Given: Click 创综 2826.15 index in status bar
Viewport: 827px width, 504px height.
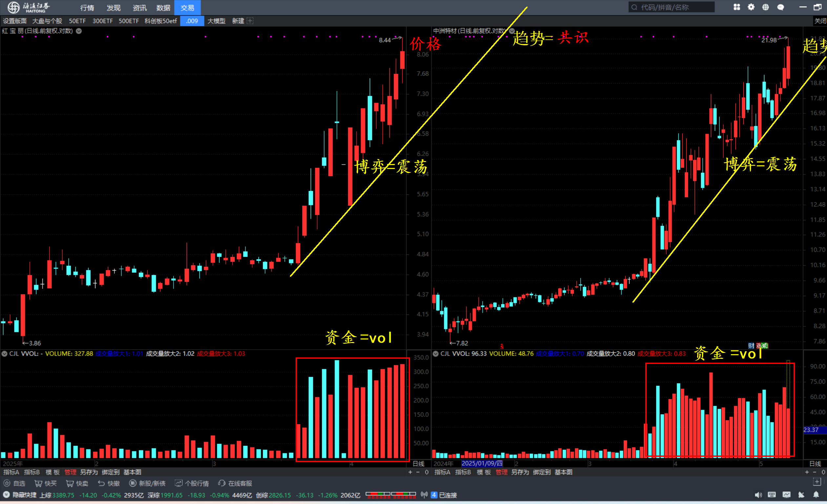Looking at the screenshot, I should 273,495.
